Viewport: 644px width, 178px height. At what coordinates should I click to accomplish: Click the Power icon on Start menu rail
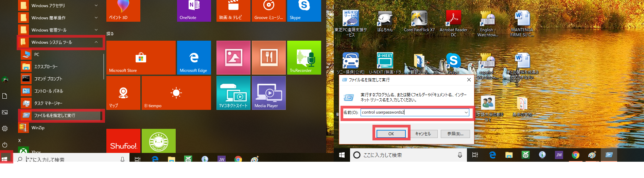(5, 145)
